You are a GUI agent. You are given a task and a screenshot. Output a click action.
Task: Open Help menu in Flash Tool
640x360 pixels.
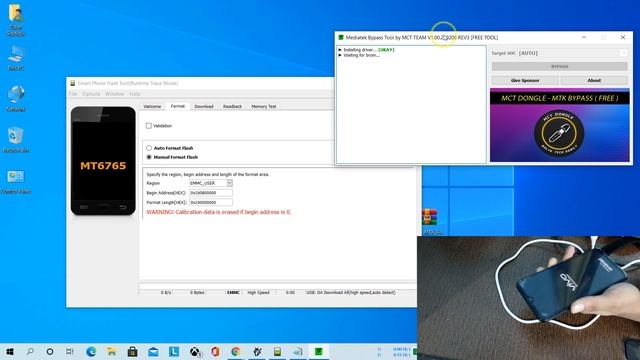(135, 94)
